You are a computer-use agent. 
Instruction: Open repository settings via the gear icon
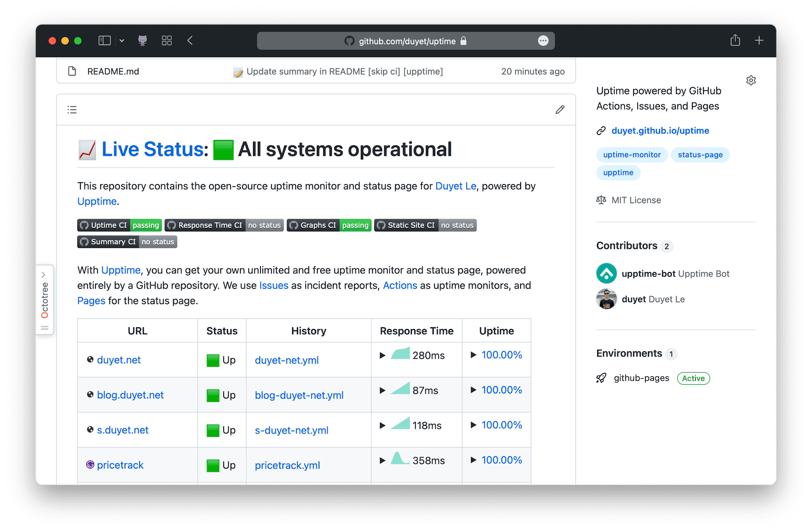[x=751, y=80]
